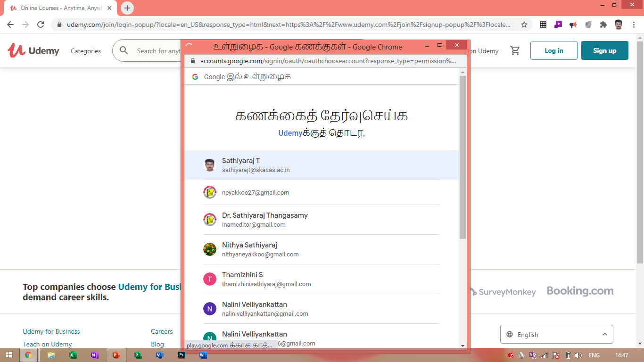Viewport: 644px width, 362px height.
Task: Click the volume speaker tray icon
Action: (x=578, y=355)
